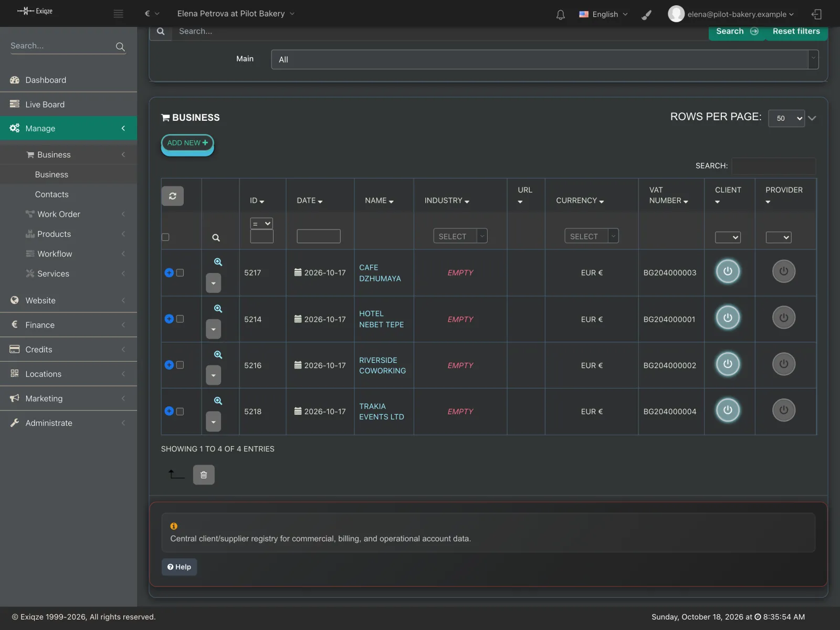Open the rows per page dropdown
Image resolution: width=840 pixels, height=630 pixels.
point(786,118)
